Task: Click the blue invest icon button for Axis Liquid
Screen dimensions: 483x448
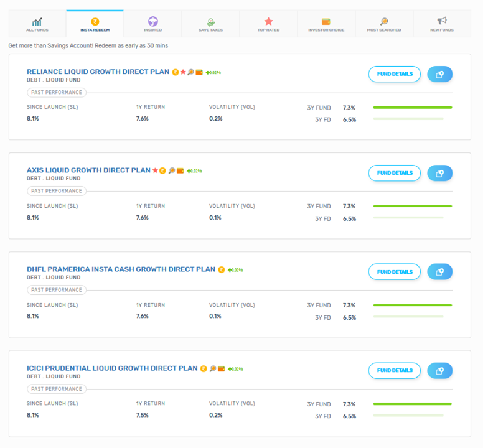Action: [x=439, y=174]
